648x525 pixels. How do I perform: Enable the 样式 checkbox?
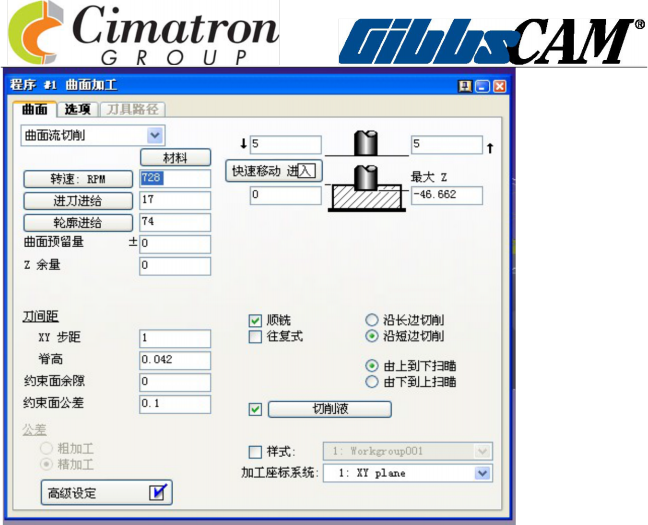coord(255,452)
